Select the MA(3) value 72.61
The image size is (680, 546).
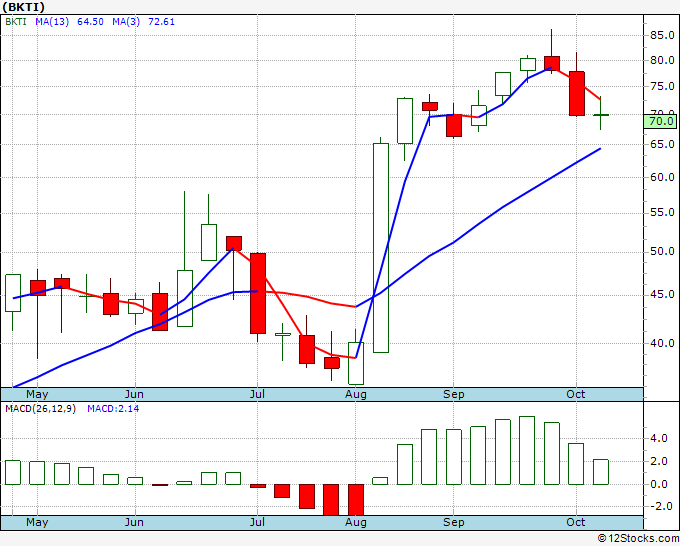(161, 22)
